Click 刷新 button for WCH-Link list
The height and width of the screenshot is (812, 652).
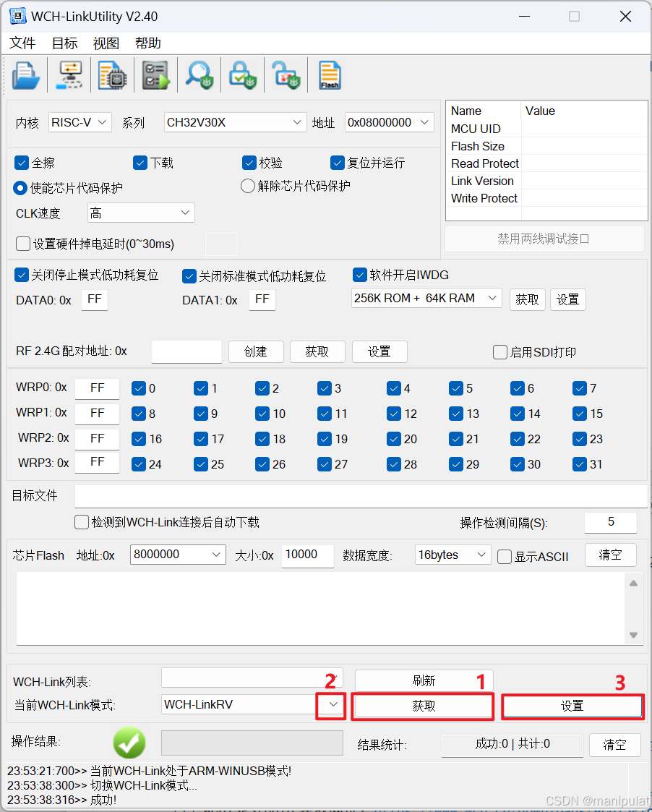(424, 680)
